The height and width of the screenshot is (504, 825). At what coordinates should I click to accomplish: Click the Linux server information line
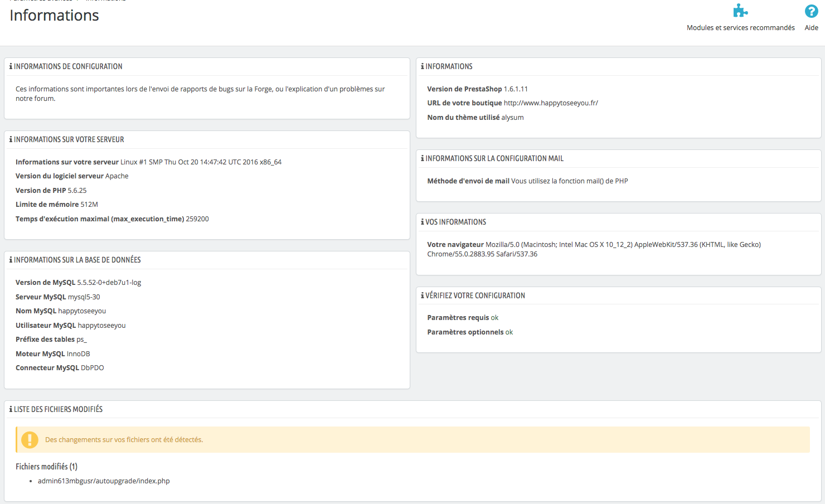point(148,162)
